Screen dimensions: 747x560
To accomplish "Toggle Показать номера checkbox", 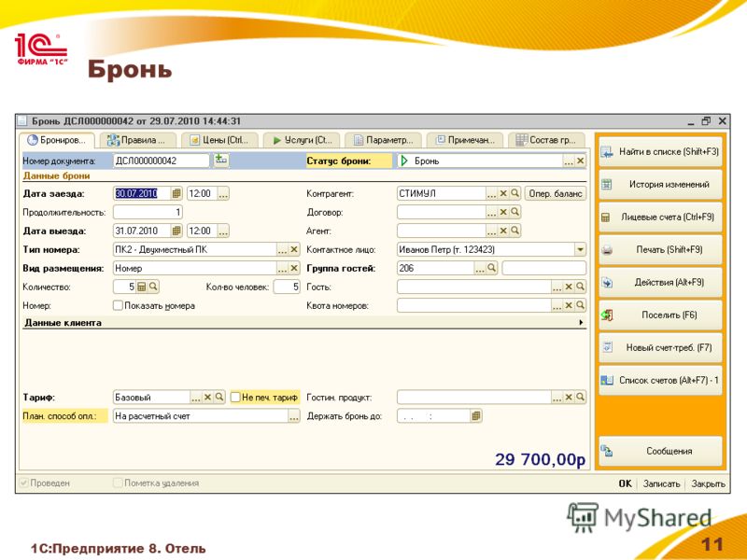I will (118, 305).
